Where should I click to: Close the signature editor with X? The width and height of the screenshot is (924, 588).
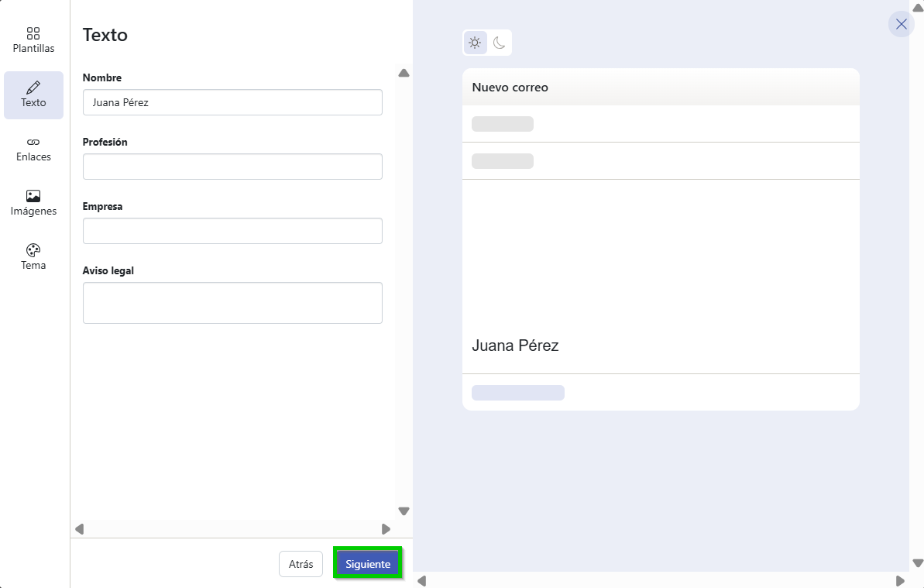pos(901,24)
